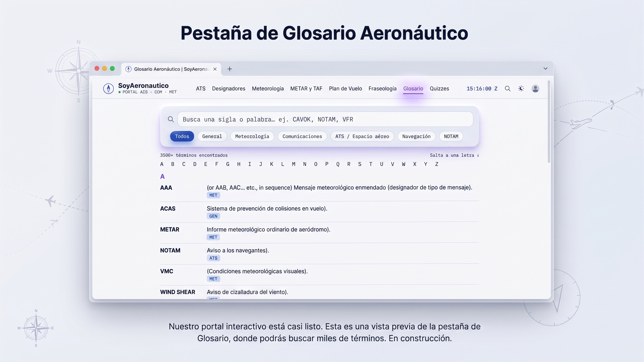
Task: Click the magnifier icon beside the glossary search field
Action: [171, 119]
